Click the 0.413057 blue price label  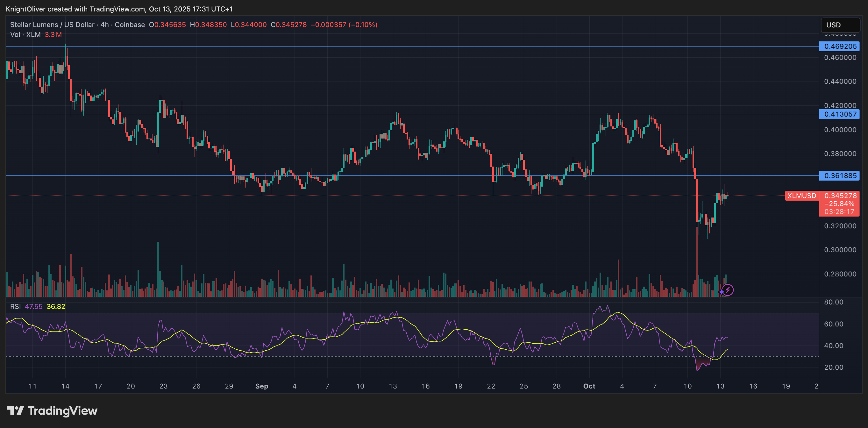(839, 114)
